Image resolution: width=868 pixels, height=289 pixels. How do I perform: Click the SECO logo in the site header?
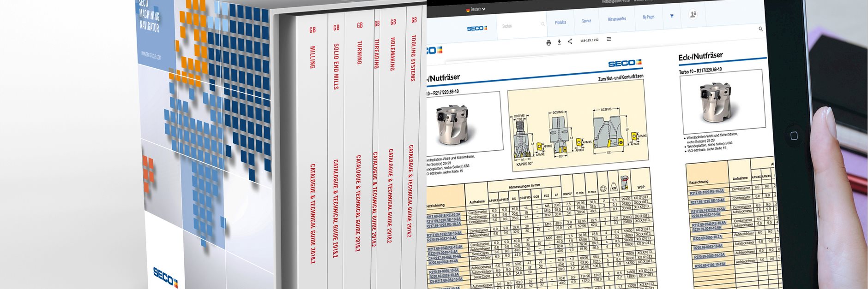477,29
